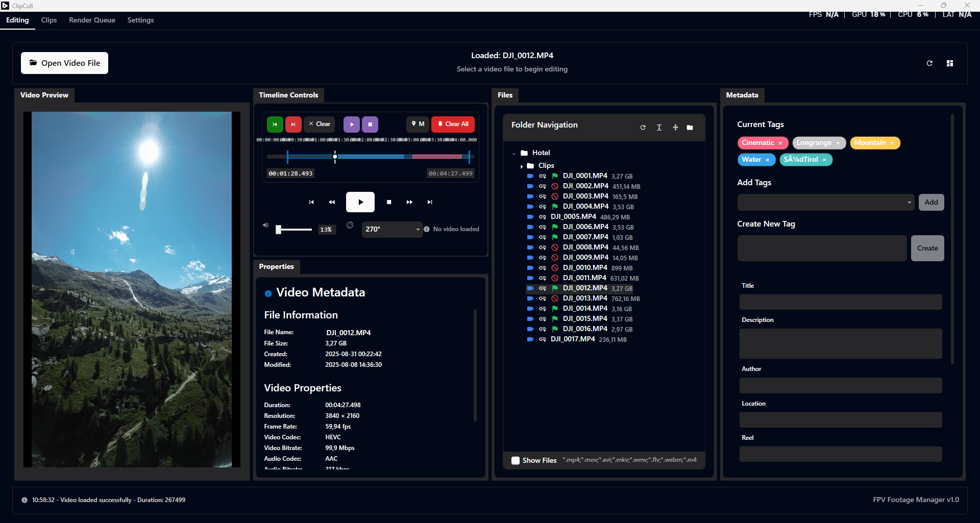
Task: Click the volume slider track
Action: 296,230
